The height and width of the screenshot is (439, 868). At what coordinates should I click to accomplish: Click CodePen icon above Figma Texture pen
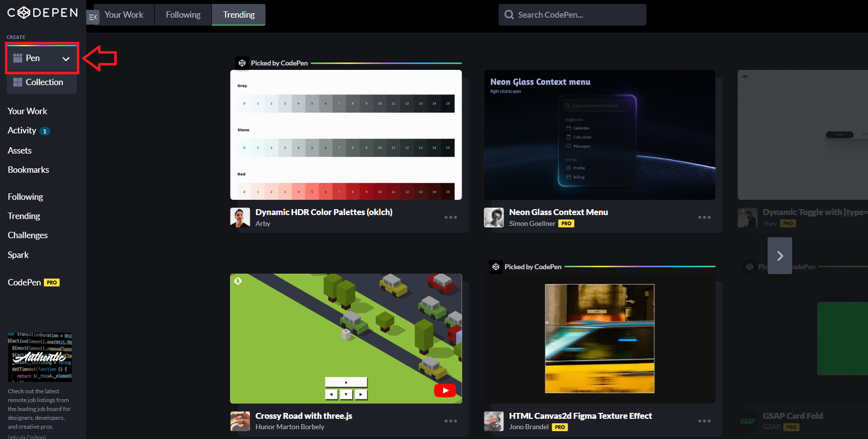click(496, 267)
